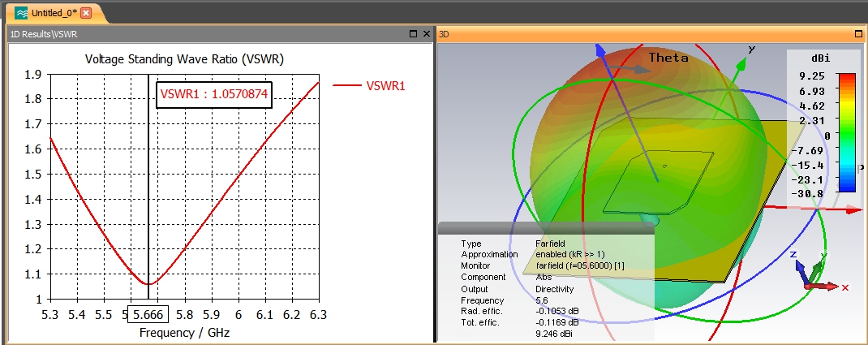
Task: Select the Untitled_0* document tab
Action: tap(54, 13)
